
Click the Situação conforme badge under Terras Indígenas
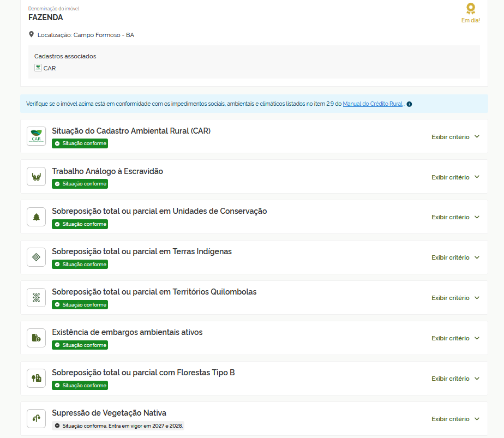[x=80, y=265]
